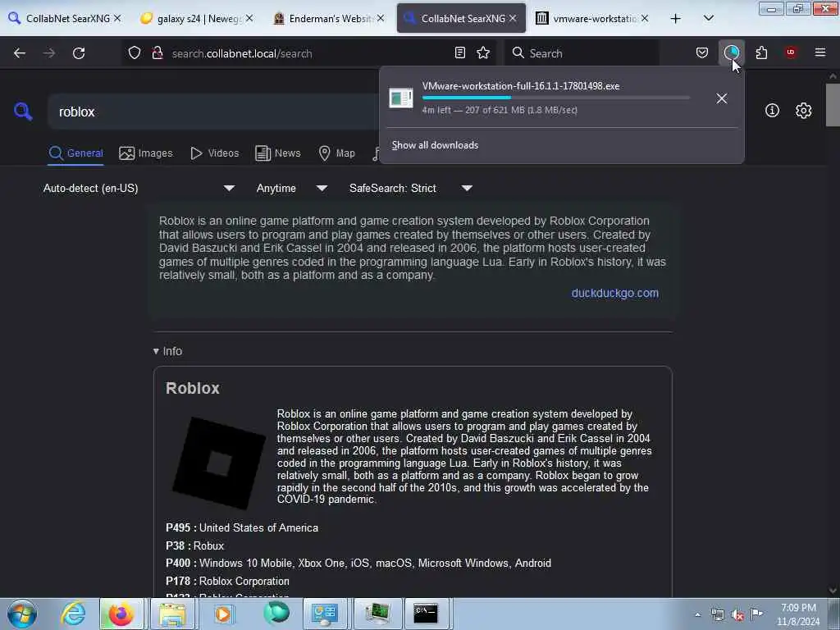This screenshot has height=630, width=840.
Task: Select the News search category
Action: [277, 153]
